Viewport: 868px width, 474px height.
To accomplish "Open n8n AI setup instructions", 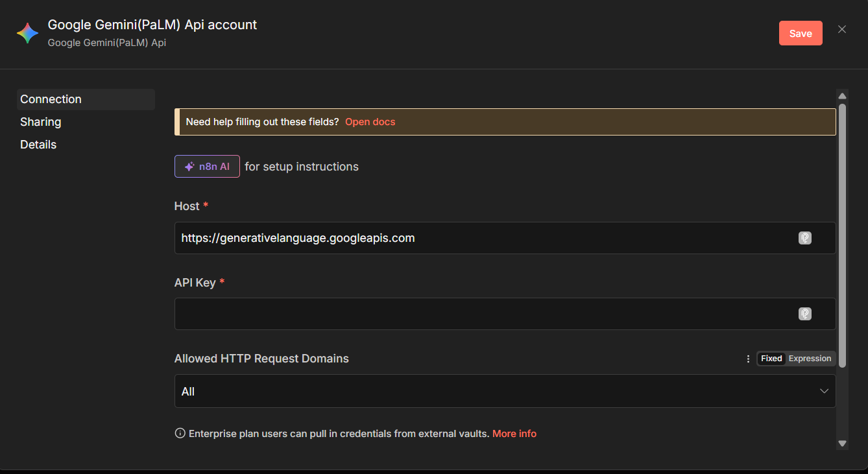I will click(x=207, y=167).
